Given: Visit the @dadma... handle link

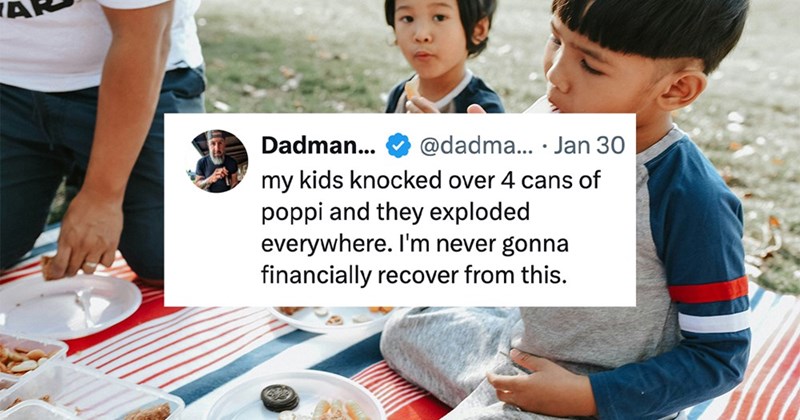Looking at the screenshot, I should click(x=476, y=146).
